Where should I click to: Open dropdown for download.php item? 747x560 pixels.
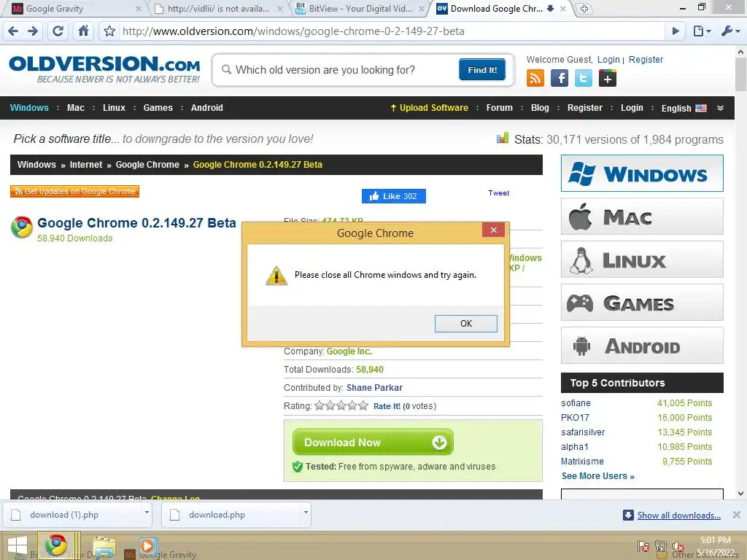[306, 513]
